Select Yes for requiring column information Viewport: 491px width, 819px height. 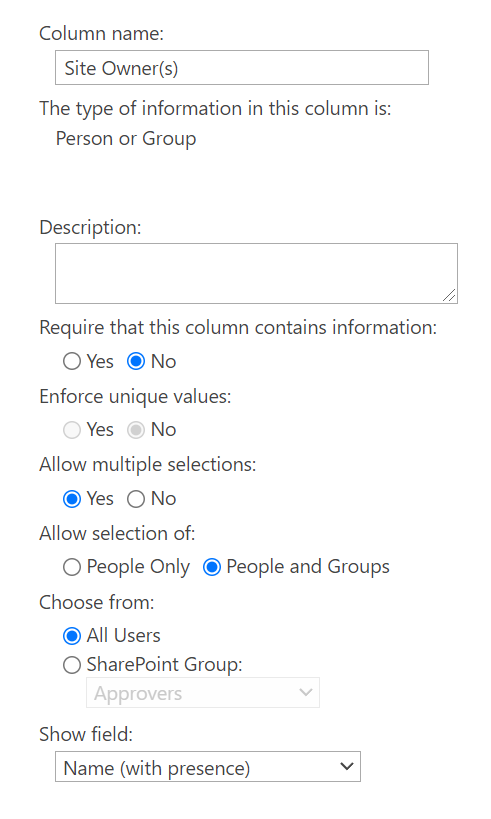(72, 361)
